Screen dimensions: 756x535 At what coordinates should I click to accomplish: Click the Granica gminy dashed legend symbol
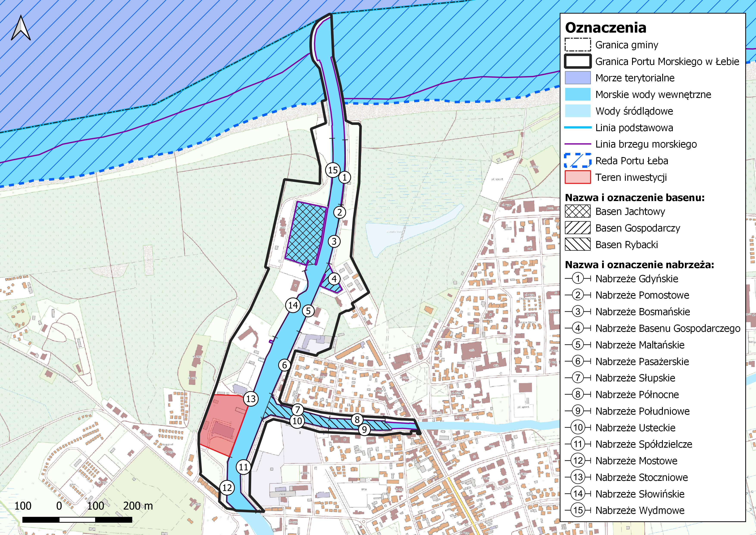(x=578, y=44)
